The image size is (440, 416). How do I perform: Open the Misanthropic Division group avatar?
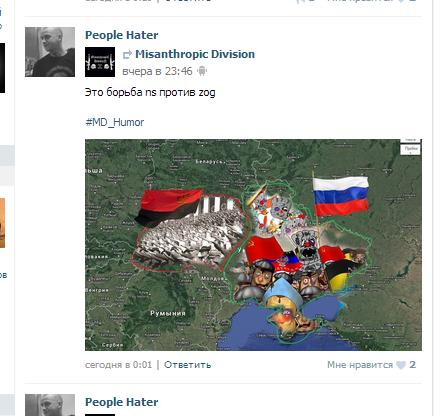tap(100, 62)
